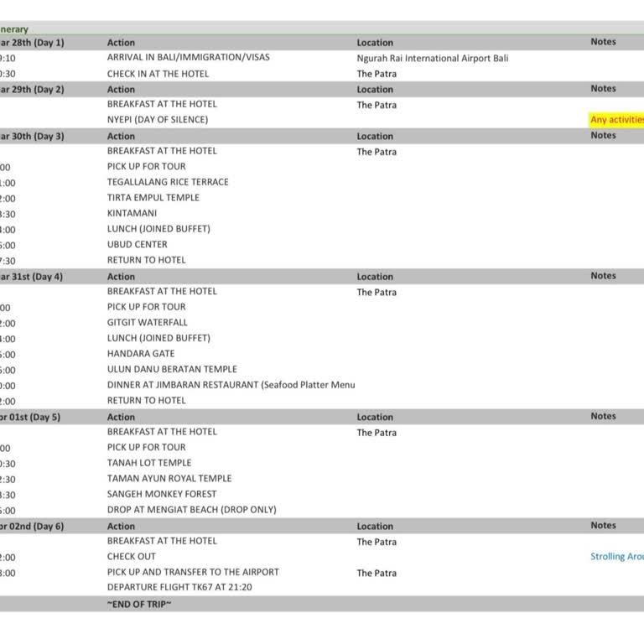644x644 pixels.
Task: Click Day 3 LUNCH (JOINED BUFFET) cell
Action: click(158, 229)
